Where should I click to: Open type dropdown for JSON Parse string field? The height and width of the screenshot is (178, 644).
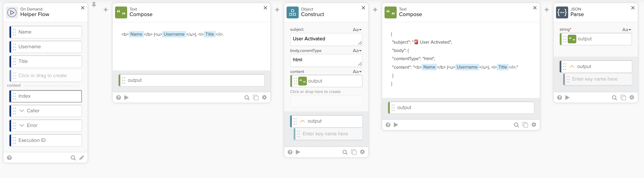point(626,30)
